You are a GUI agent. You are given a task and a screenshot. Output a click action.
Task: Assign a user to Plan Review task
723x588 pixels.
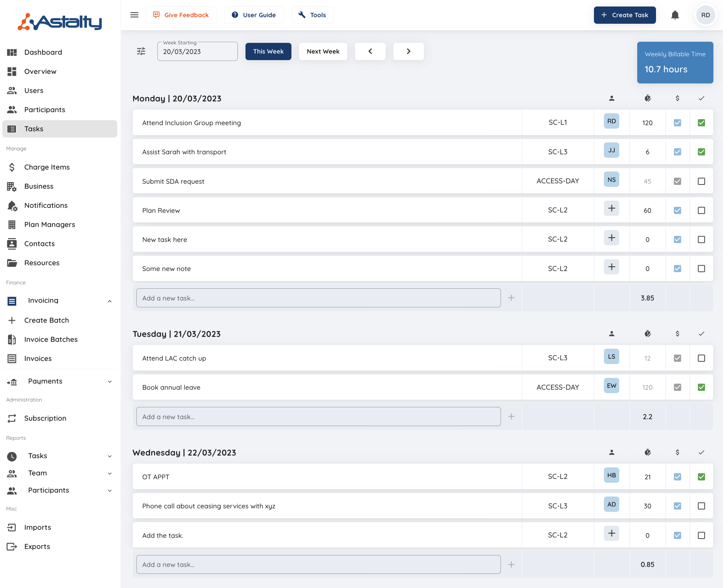612,209
